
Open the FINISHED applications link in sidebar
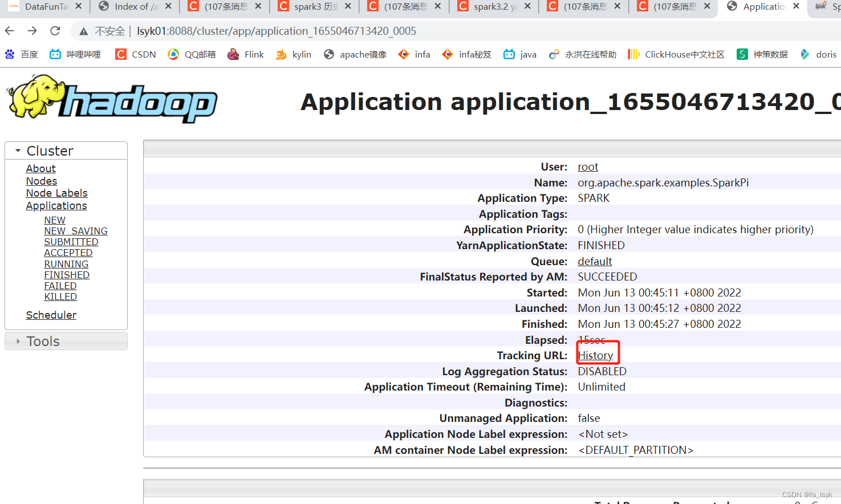click(67, 275)
